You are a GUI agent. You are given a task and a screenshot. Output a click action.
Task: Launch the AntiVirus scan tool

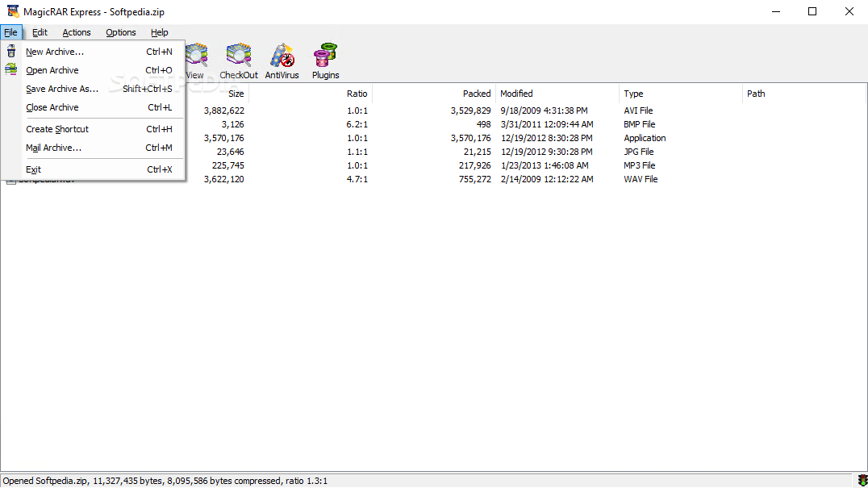pos(282,60)
